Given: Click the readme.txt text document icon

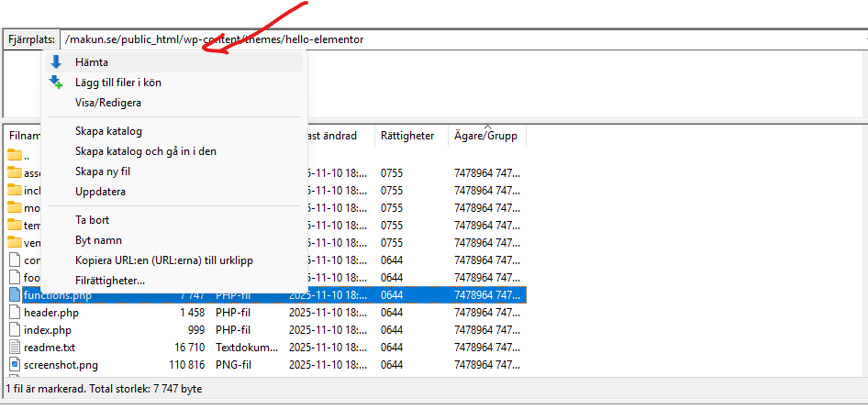Looking at the screenshot, I should pos(15,348).
